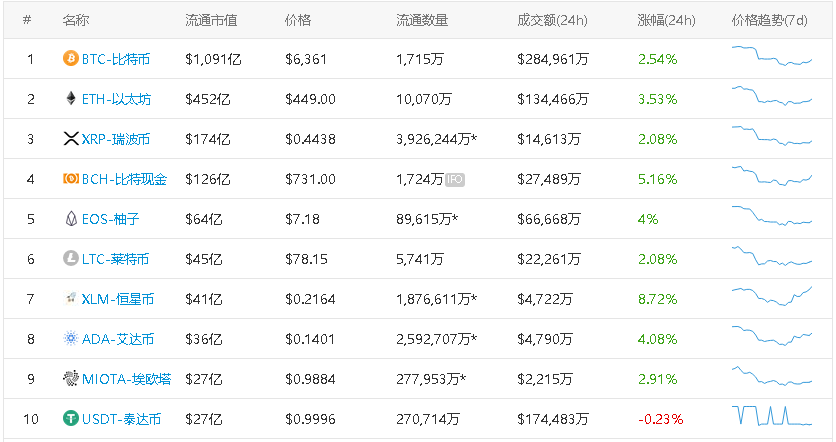The width and height of the screenshot is (836, 442).
Task: Open the LTC-莱特币 link
Action: click(115, 259)
